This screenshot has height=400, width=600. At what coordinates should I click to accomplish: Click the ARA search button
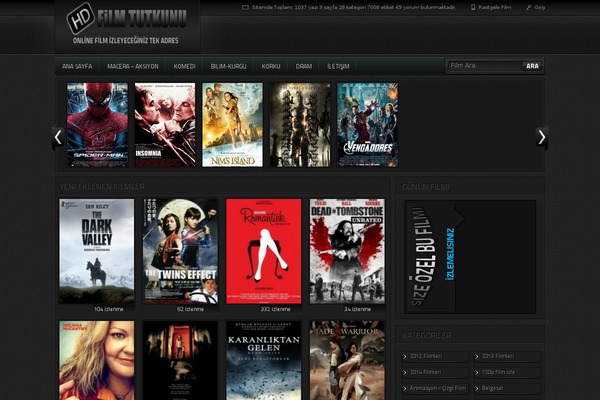[x=532, y=66]
